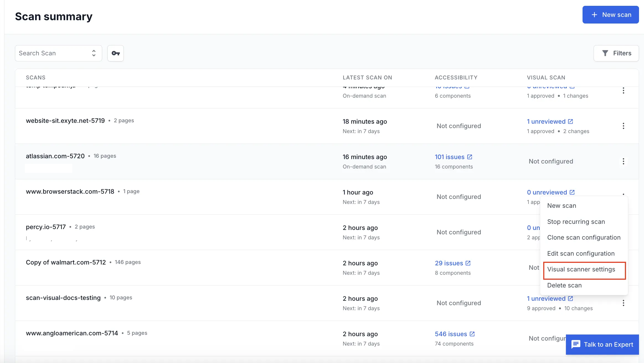
Task: Choose Stop recurring scan in the context menu
Action: [576, 222]
